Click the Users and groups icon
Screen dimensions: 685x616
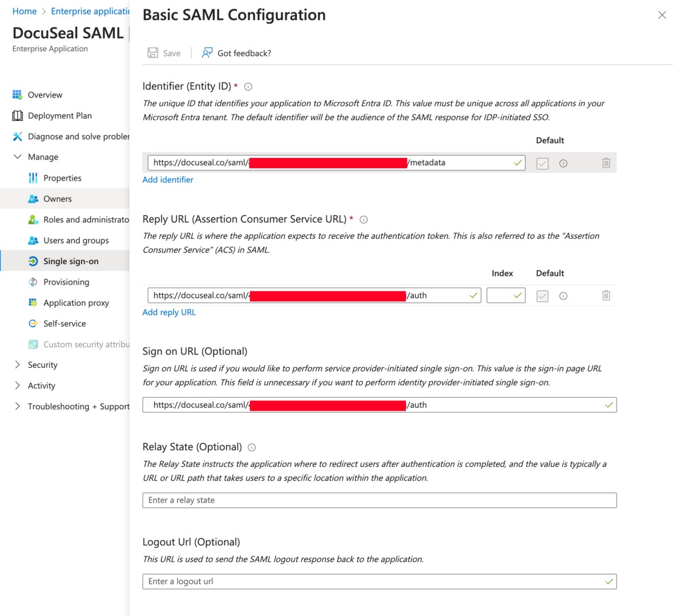click(33, 240)
